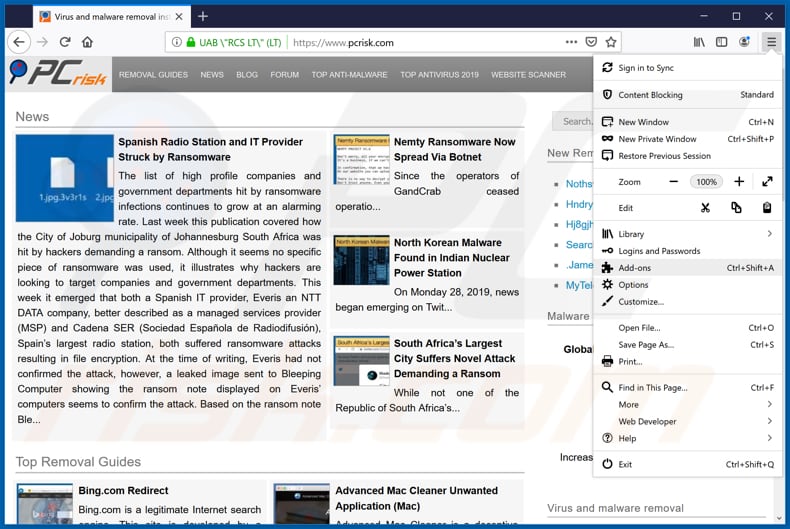Choose New Window menu entry

(x=687, y=122)
